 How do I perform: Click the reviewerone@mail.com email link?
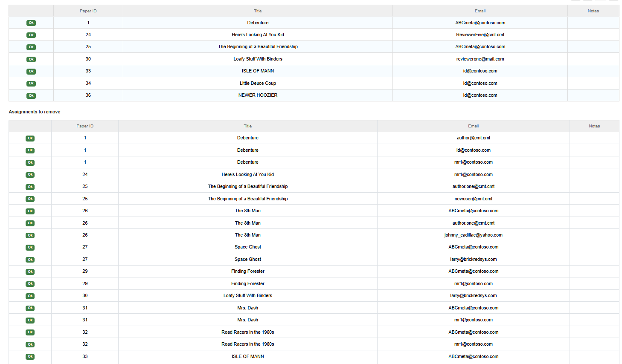(480, 59)
